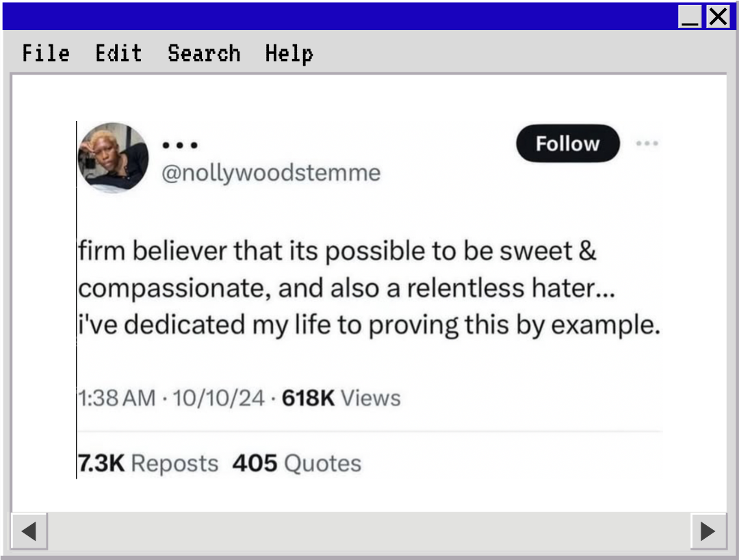Open the Edit menu

pyautogui.click(x=118, y=53)
